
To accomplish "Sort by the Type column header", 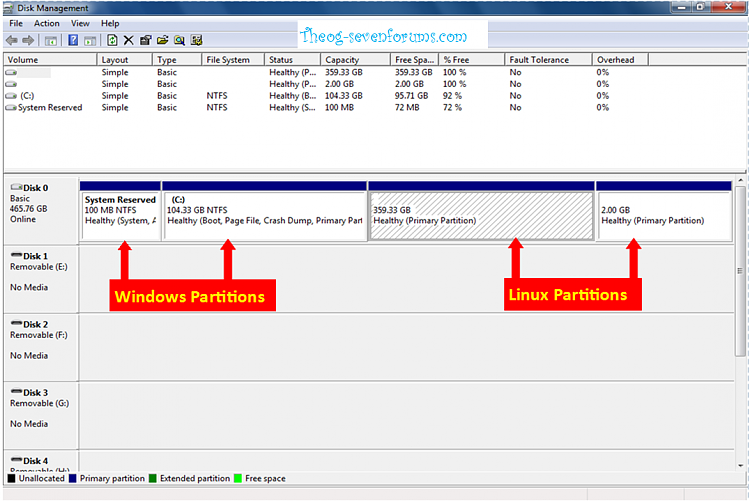I will coord(177,60).
